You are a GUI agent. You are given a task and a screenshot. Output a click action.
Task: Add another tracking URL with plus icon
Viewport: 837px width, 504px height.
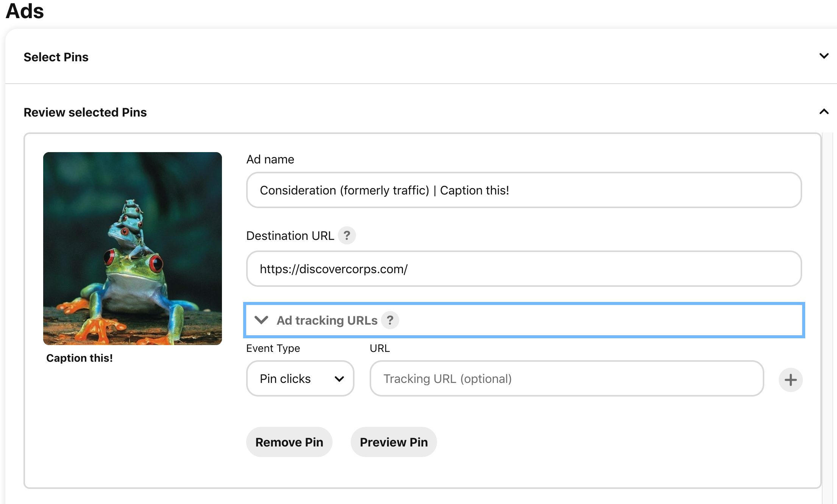click(790, 380)
